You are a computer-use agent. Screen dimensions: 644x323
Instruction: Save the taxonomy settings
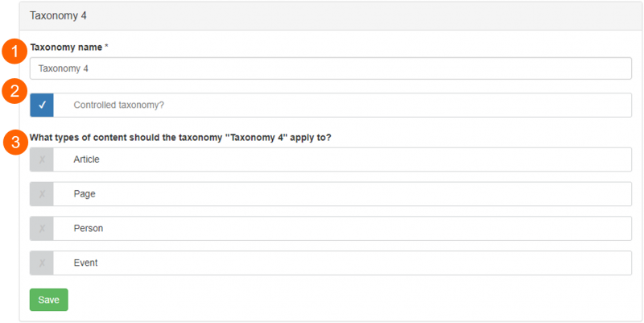point(49,300)
